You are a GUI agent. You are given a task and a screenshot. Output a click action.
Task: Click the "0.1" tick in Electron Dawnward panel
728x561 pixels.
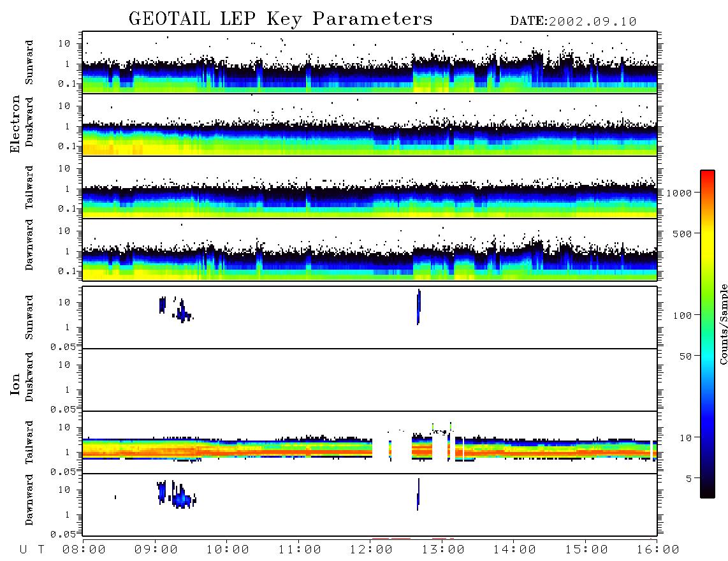coord(68,271)
